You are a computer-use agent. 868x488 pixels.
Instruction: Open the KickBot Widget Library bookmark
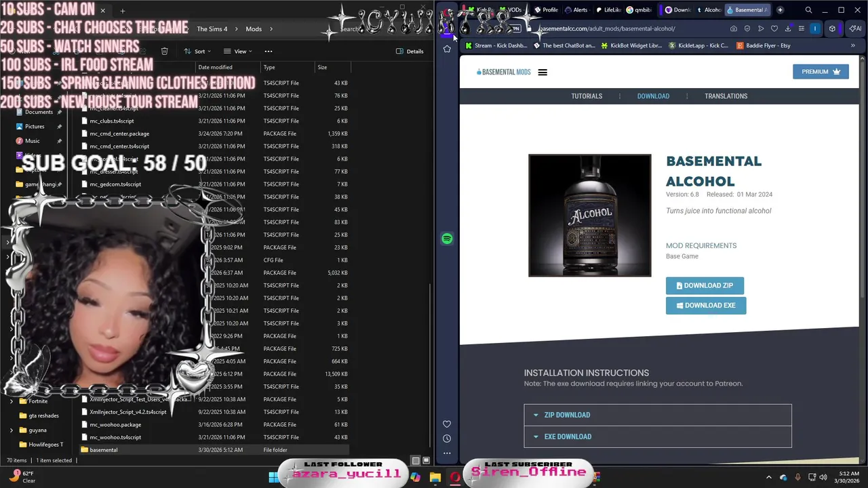631,45
